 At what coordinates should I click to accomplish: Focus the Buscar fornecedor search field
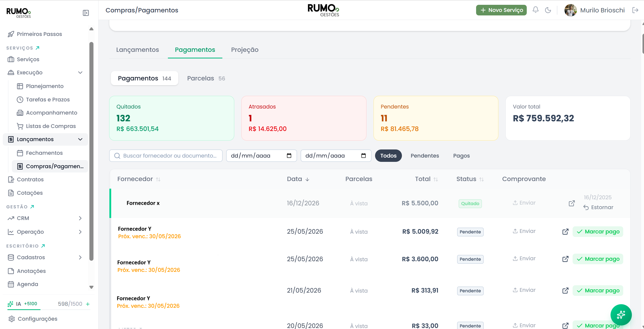[166, 156]
